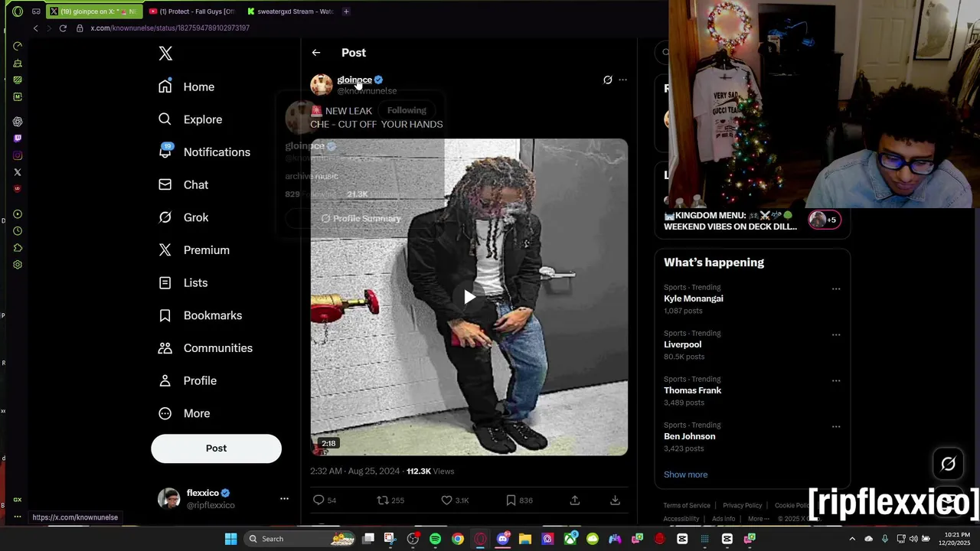Open Windows Start menu
This screenshot has width=980, height=551.
click(230, 539)
